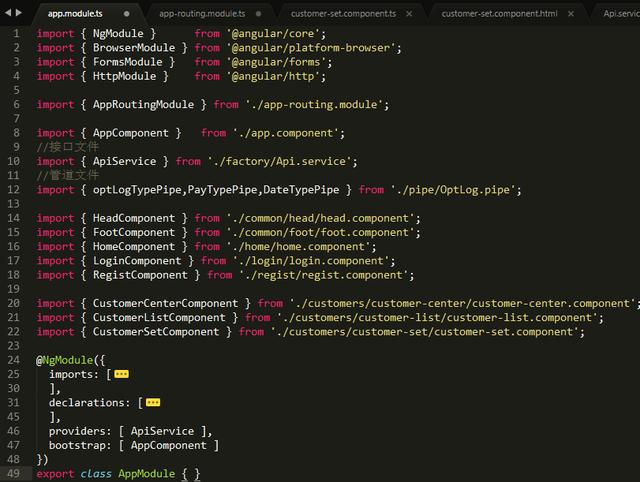Close the customer-set.component.html tab
640x482 pixels.
pyautogui.click(x=571, y=14)
